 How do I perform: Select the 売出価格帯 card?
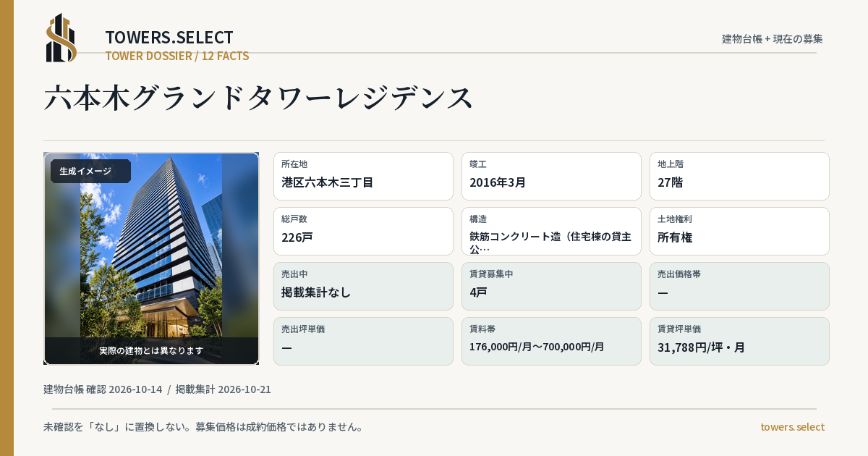click(739, 286)
